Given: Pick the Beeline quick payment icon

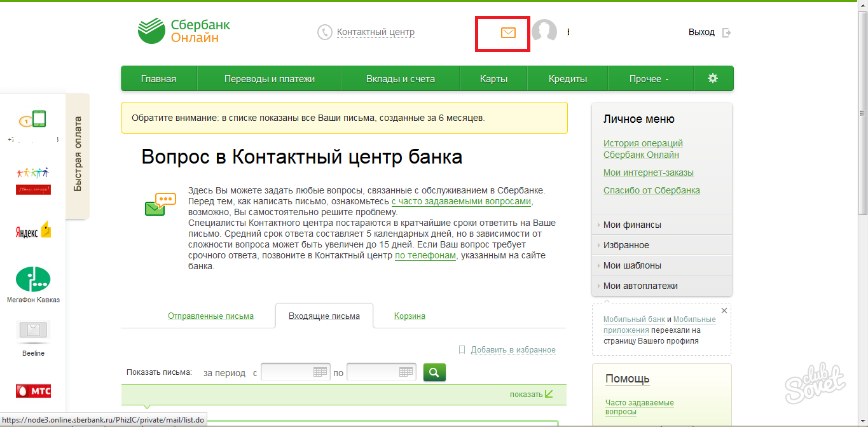Looking at the screenshot, I should point(33,330).
